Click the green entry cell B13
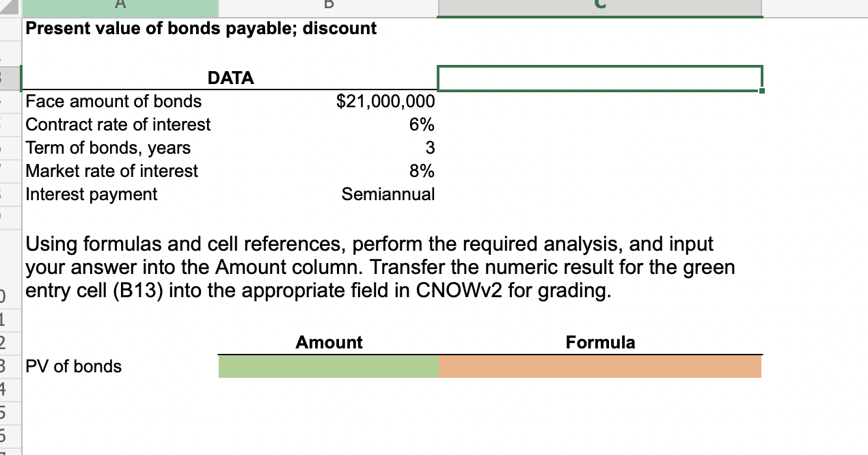The height and width of the screenshot is (455, 868). point(328,367)
